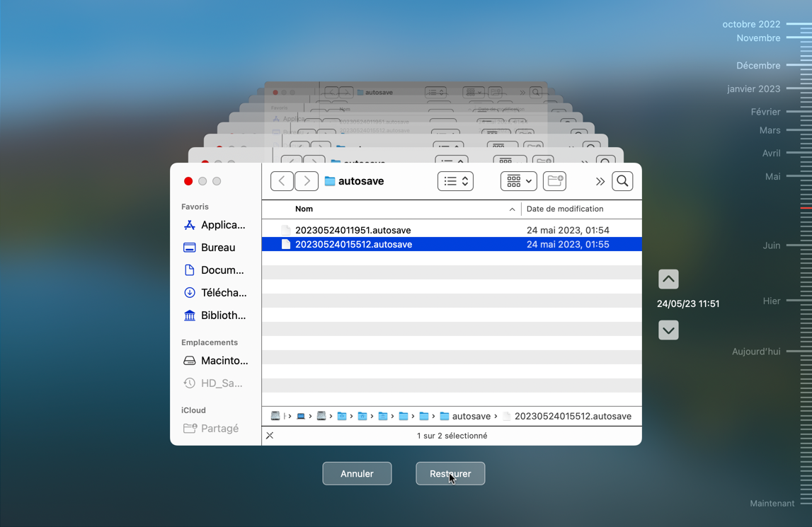Go to earlier backup with up arrow
Screen dimensions: 812x527
(x=668, y=279)
